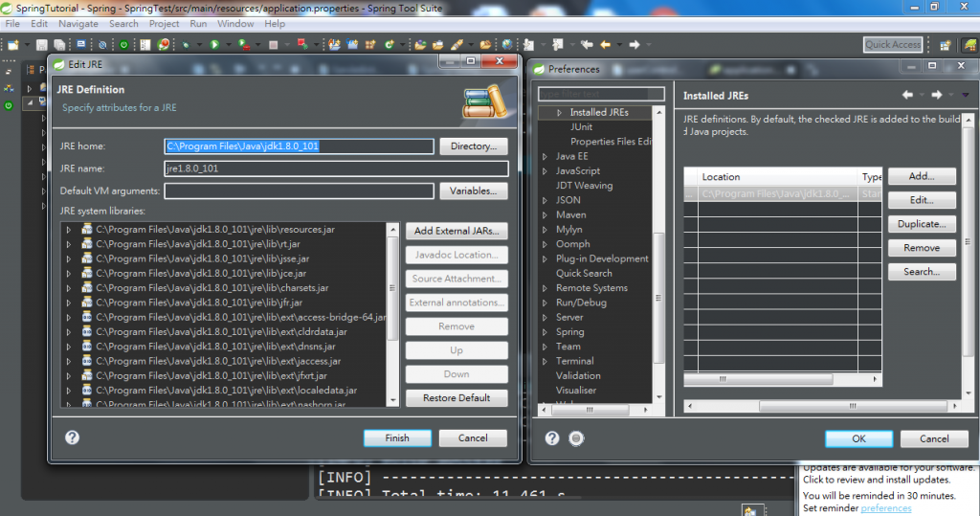This screenshot has height=516, width=980.
Task: Click the help icon in Edit JRE dialog
Action: pyautogui.click(x=73, y=437)
